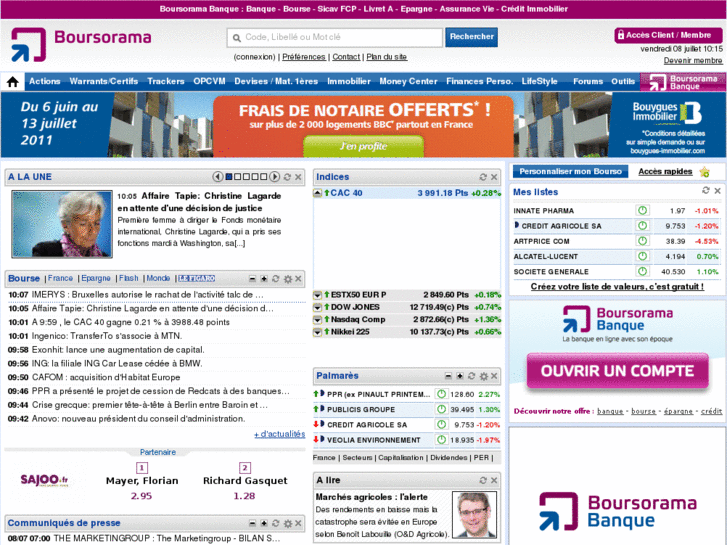The height and width of the screenshot is (545, 727).
Task: Open the Immobilier menu
Action: (x=349, y=81)
